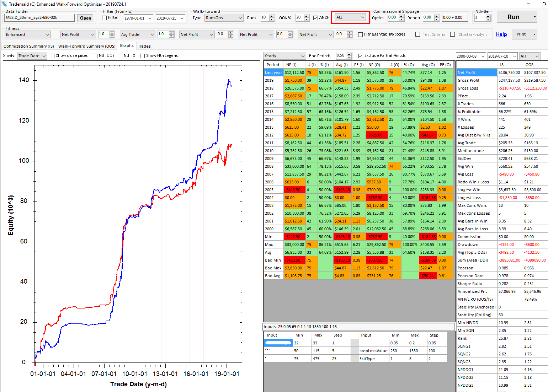Click the Data Folder path field
Viewport: 548px width, 392px height.
coord(39,18)
